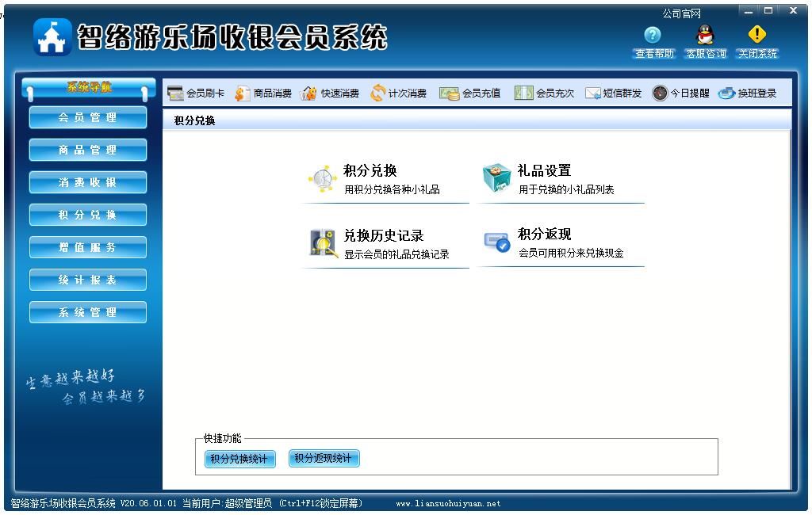Click the 系统导航 header
Image resolution: width=812 pixels, height=515 pixels.
[x=89, y=87]
